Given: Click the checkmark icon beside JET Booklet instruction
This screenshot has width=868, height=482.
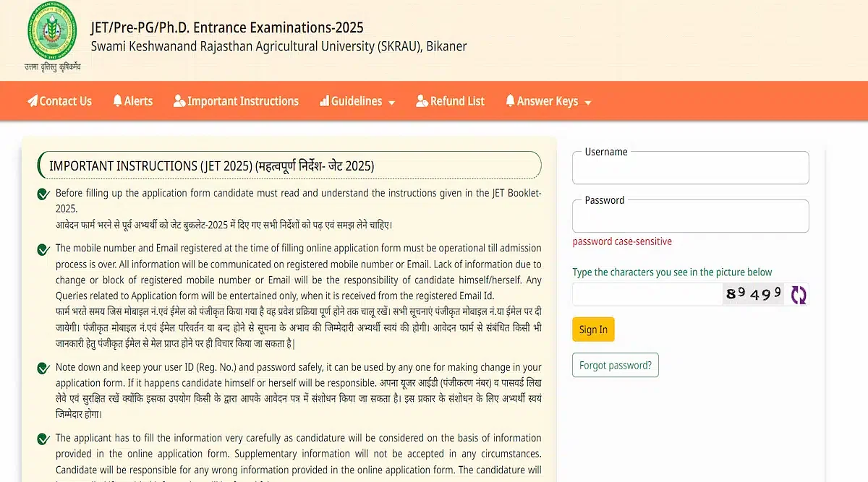Looking at the screenshot, I should click(x=43, y=194).
